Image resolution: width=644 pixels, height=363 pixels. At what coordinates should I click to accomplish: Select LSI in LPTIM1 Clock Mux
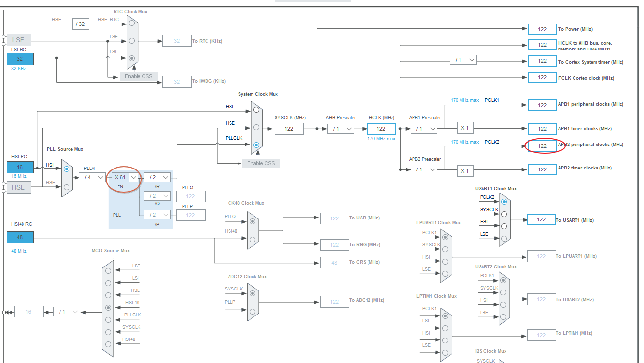[445, 328]
